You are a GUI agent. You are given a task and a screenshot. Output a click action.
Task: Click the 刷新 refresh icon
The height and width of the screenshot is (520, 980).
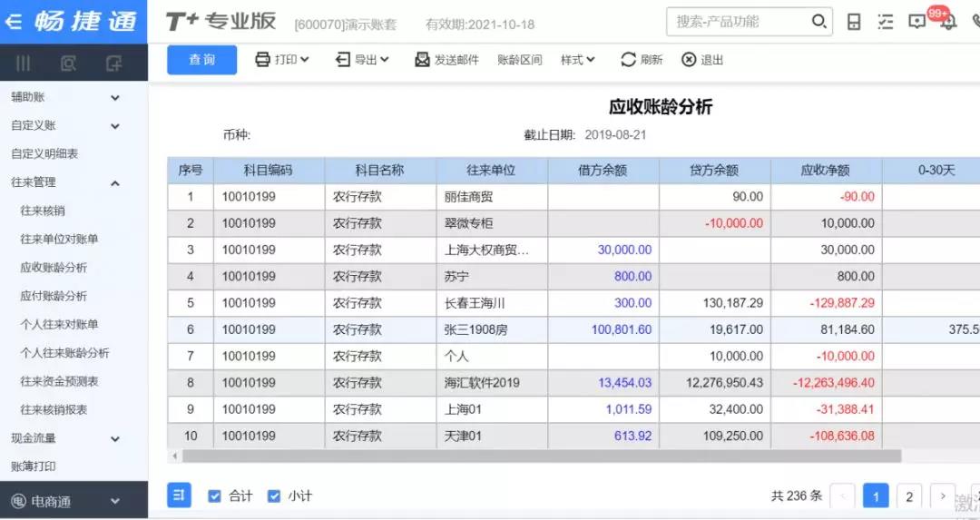[629, 60]
